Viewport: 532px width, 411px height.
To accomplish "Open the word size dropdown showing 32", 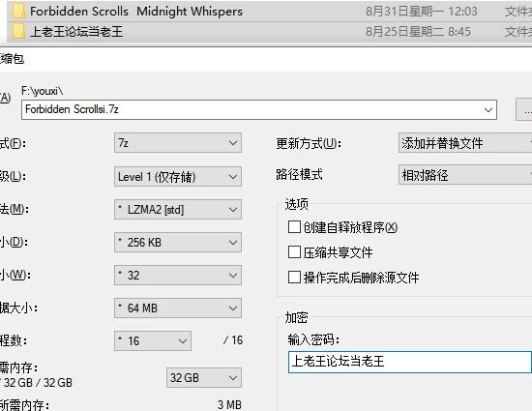I will 178,275.
